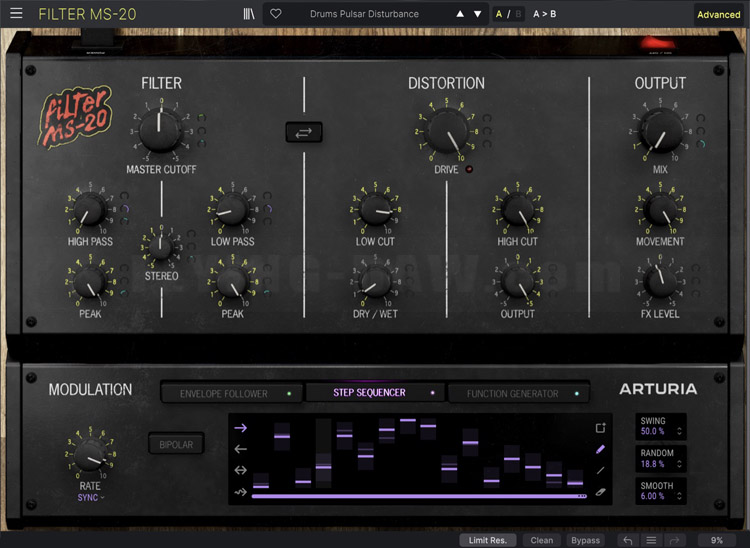
Task: Select the eraser tool in sequencer
Action: 601,492
